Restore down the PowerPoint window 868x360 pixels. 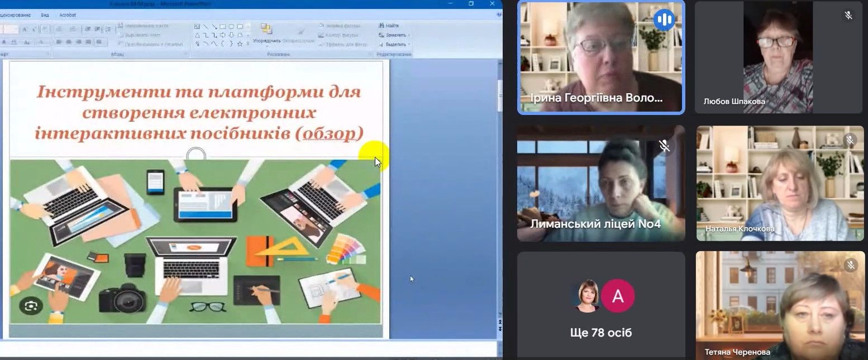(471, 3)
